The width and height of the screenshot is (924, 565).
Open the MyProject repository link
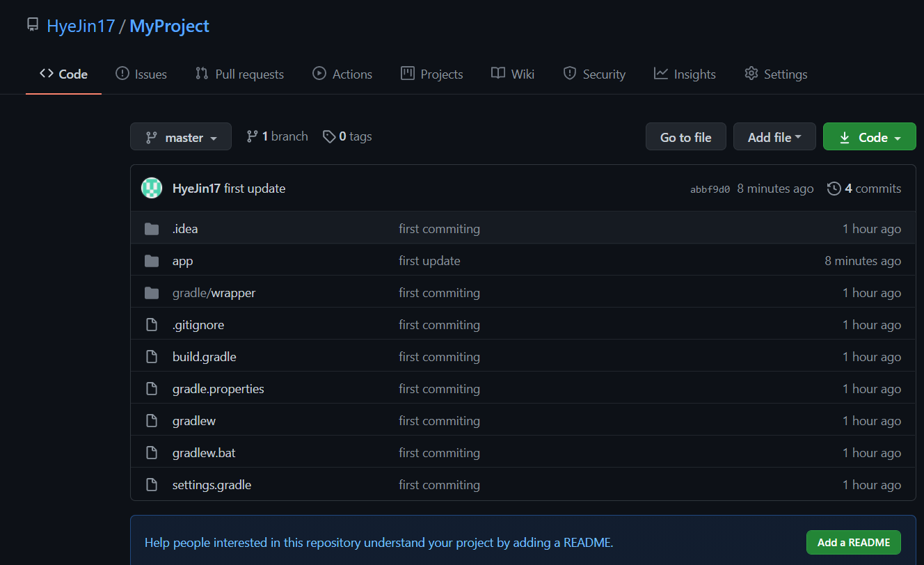click(x=169, y=26)
